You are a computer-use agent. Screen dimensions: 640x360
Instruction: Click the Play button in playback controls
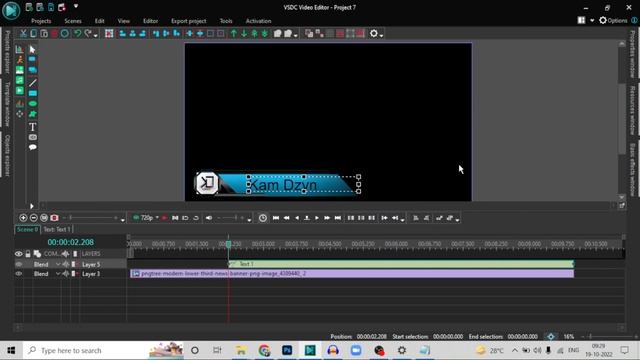(x=317, y=218)
